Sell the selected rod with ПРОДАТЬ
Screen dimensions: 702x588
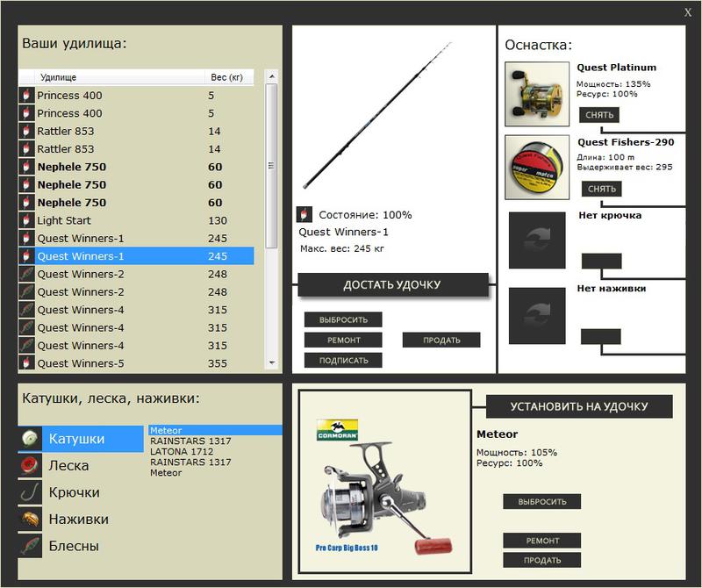tap(441, 340)
